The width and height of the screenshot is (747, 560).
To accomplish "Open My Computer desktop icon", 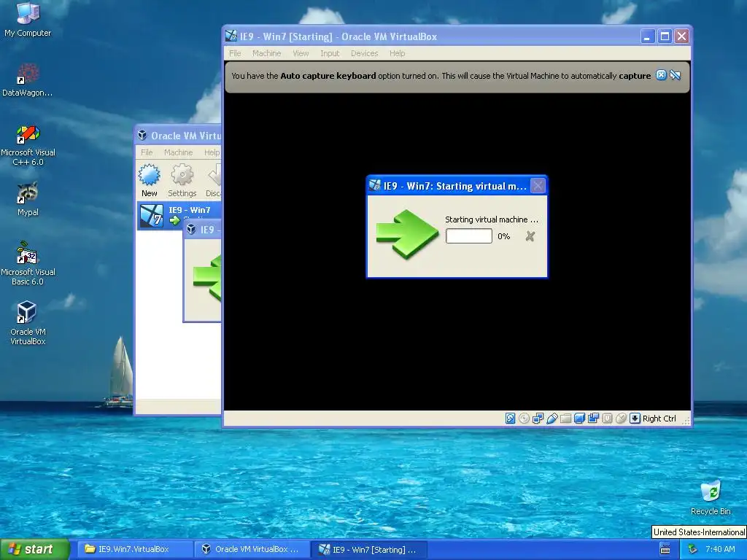I will click(x=28, y=20).
